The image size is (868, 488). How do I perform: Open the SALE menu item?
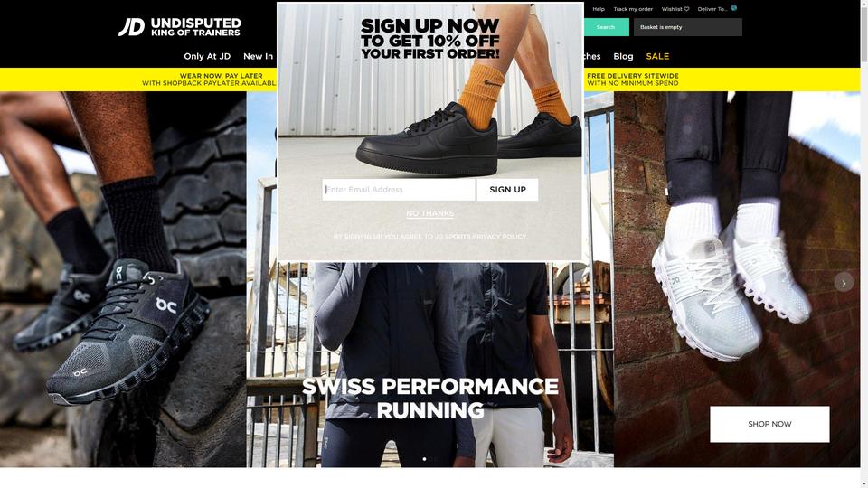click(x=657, y=56)
